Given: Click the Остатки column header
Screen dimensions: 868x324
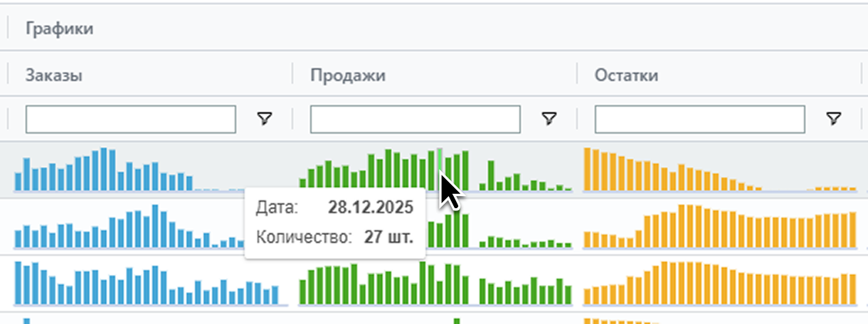Looking at the screenshot, I should click(626, 75).
